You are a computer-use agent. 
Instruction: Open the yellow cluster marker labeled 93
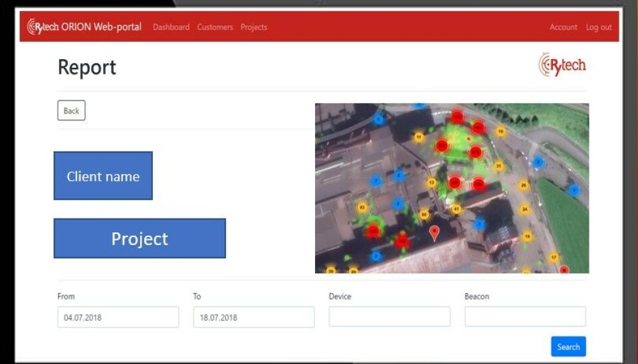tap(362, 207)
